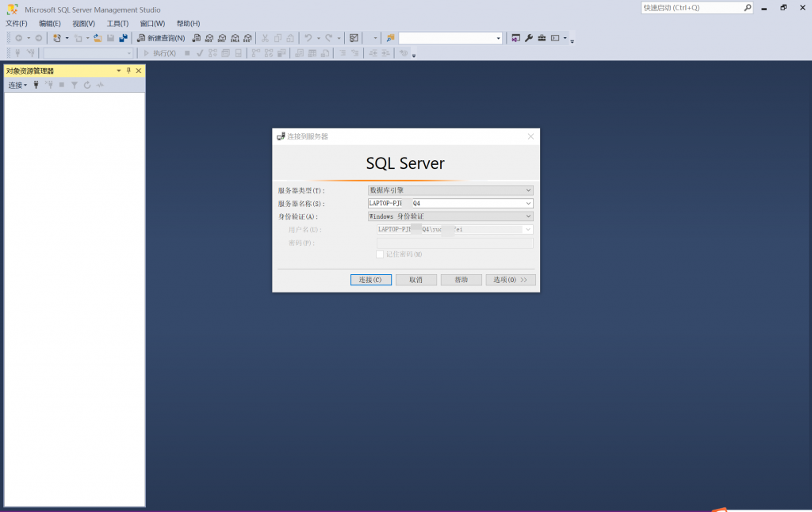Click the filter funnel icon in Object Explorer
The height and width of the screenshot is (512, 812).
74,85
